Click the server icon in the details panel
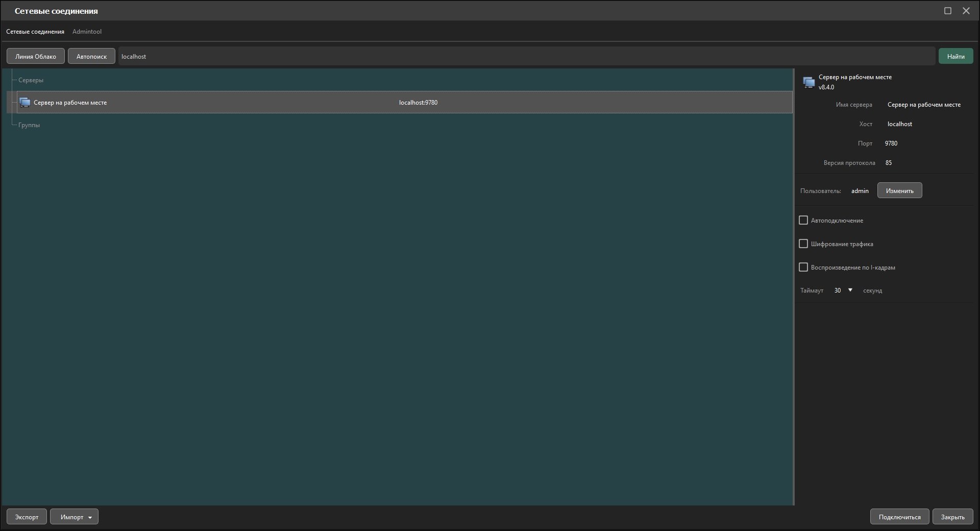Viewport: 980px width, 531px height. [x=808, y=82]
